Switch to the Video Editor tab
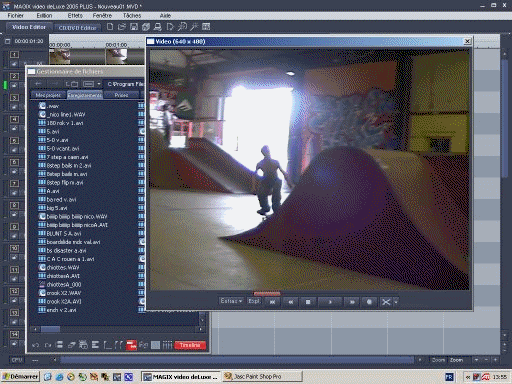The height and width of the screenshot is (384, 512). click(x=29, y=27)
